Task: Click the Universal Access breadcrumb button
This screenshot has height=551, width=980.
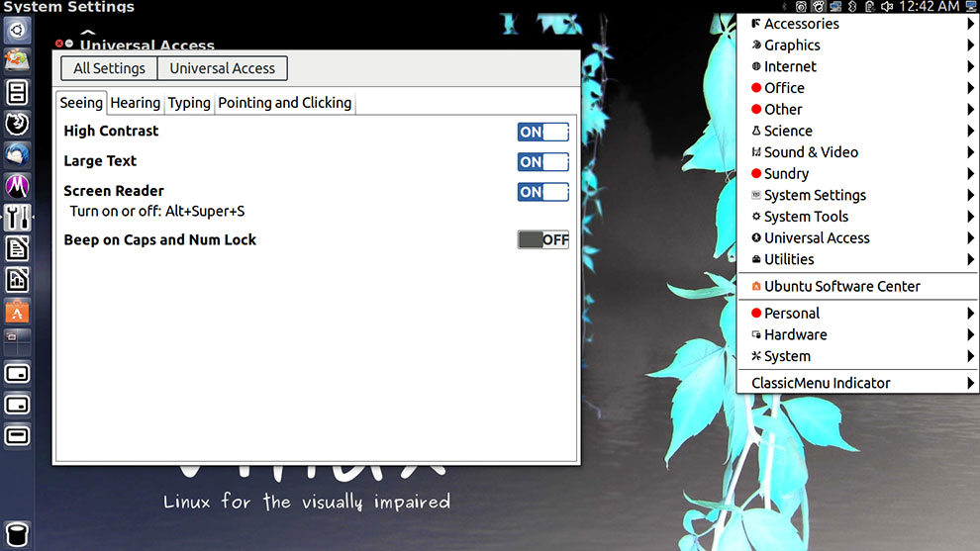Action: (x=222, y=68)
